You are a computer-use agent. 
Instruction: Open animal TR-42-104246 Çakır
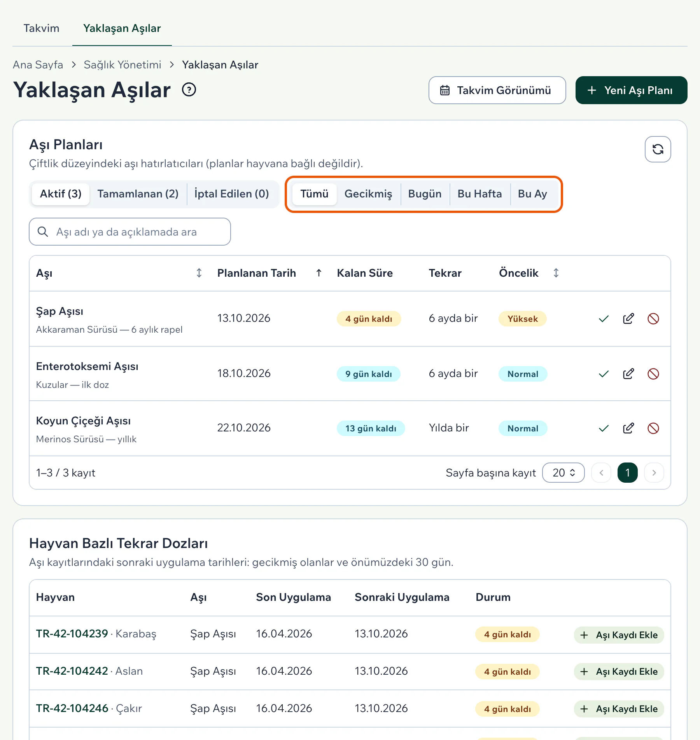tap(89, 709)
